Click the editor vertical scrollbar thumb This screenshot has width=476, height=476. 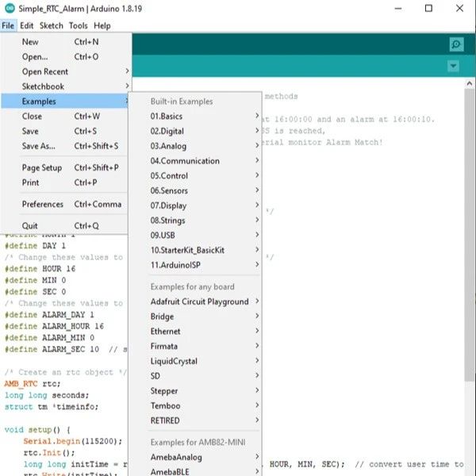click(x=470, y=235)
